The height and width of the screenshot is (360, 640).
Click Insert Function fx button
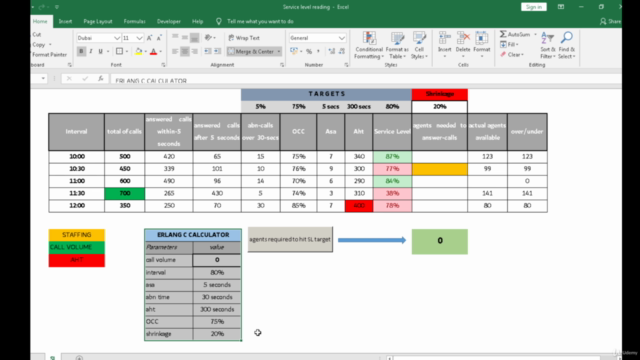(100, 78)
